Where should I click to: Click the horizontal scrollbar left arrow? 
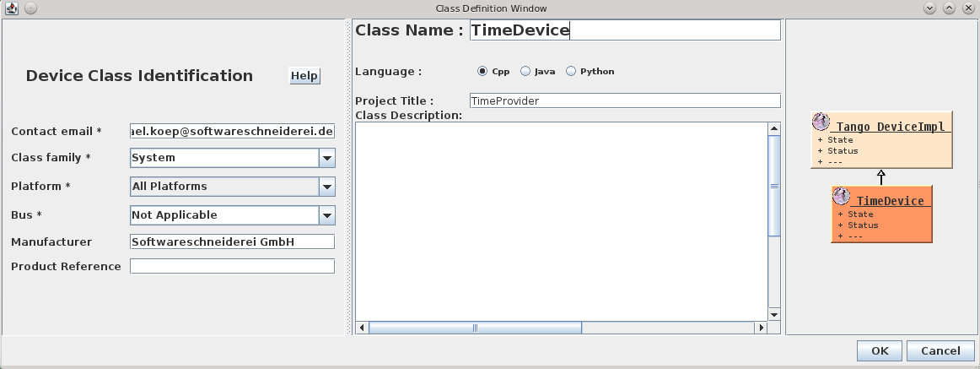tap(362, 328)
